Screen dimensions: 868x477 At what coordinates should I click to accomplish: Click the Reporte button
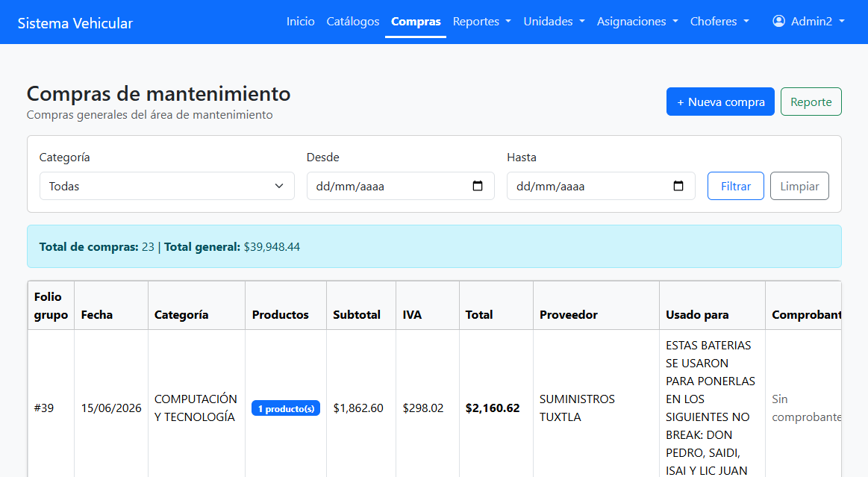(x=811, y=102)
